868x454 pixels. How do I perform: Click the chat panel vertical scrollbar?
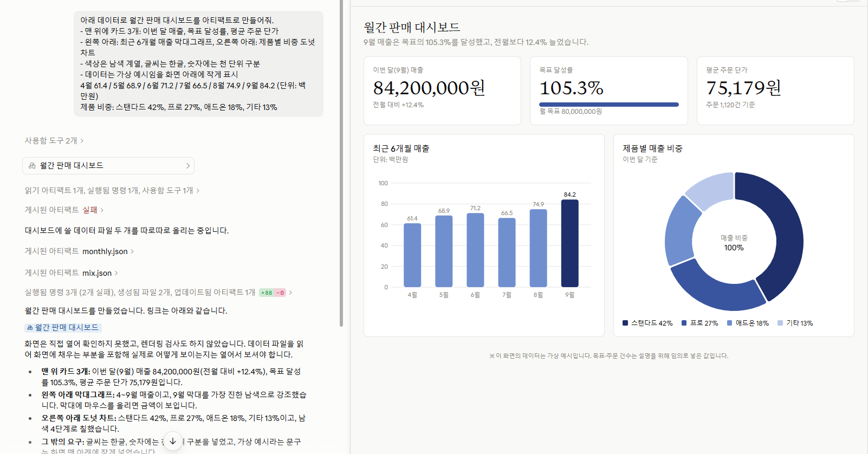point(341,163)
